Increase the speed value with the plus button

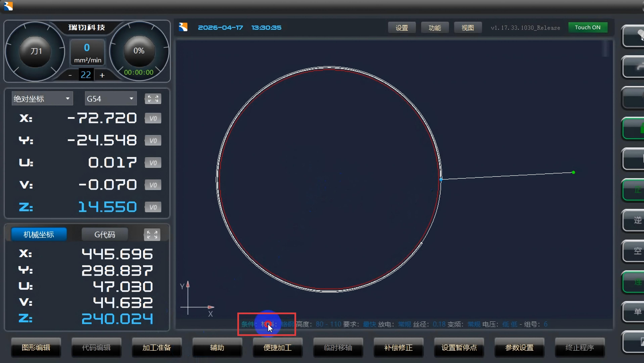tap(102, 75)
